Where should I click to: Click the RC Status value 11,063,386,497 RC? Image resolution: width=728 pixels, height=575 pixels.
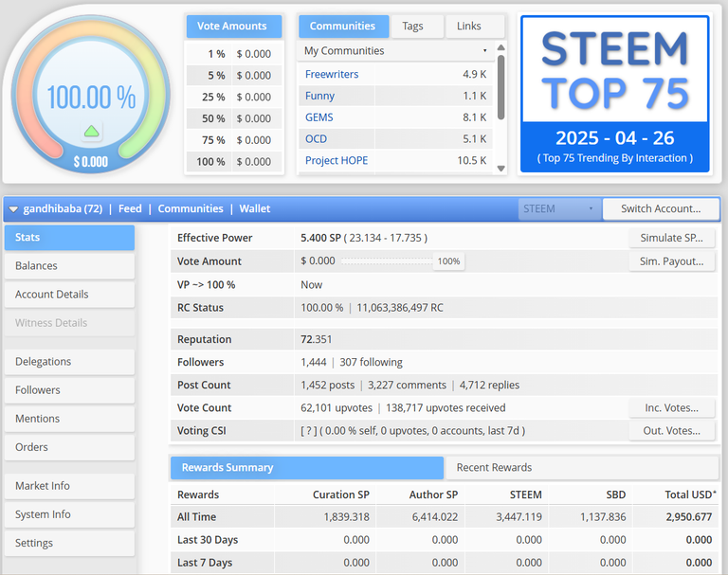[400, 308]
